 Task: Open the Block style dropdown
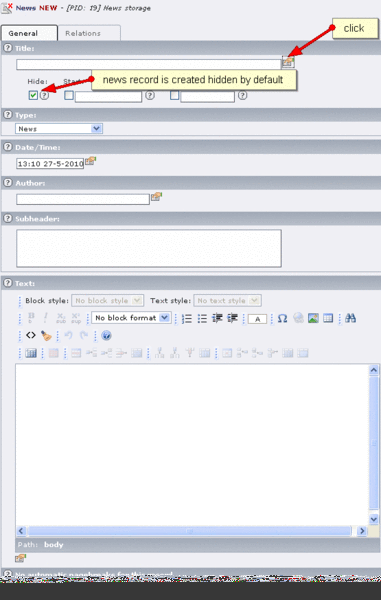point(107,300)
